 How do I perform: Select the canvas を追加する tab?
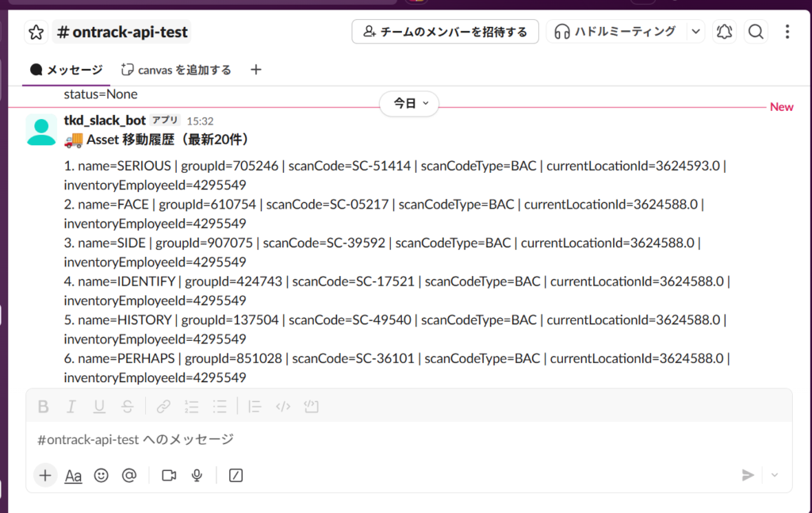pos(176,70)
